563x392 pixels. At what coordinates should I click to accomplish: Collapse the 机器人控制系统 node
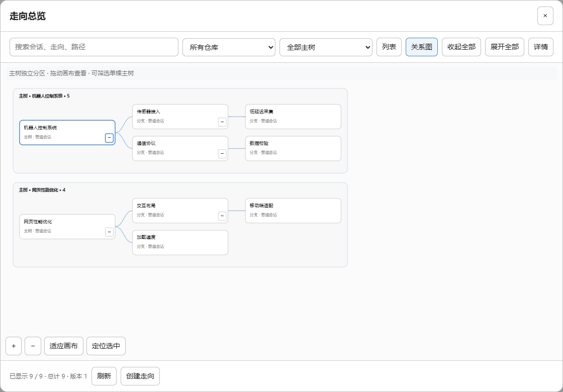109,138
